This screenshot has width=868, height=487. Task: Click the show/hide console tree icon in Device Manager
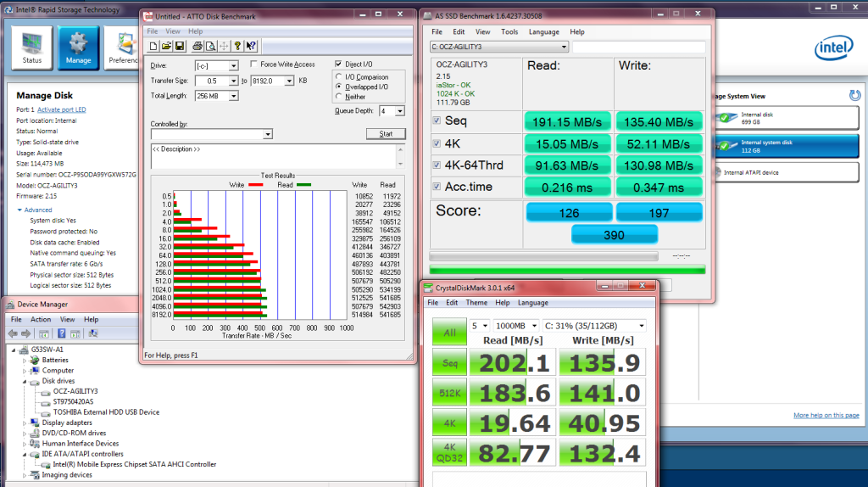click(x=44, y=333)
